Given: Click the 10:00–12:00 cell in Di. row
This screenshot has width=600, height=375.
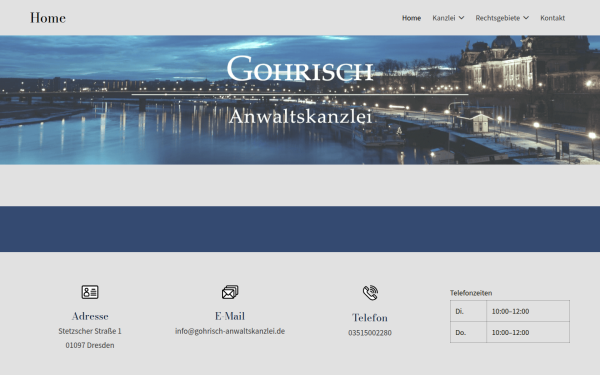Looking at the screenshot, I should (x=528, y=311).
